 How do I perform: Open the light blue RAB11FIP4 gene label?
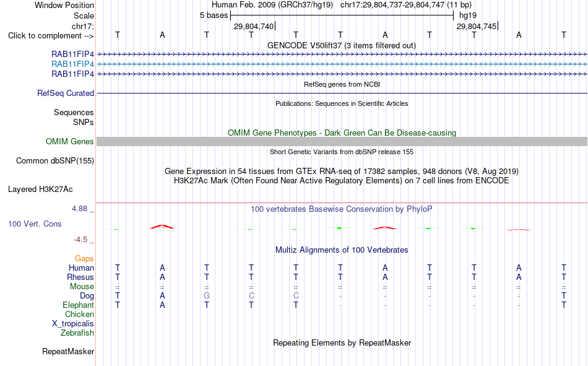click(73, 64)
